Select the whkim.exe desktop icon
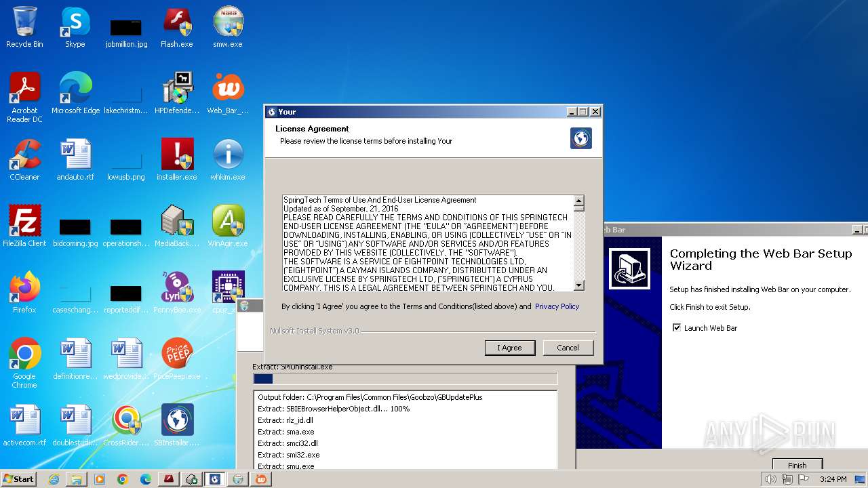The height and width of the screenshot is (488, 868). click(x=228, y=160)
